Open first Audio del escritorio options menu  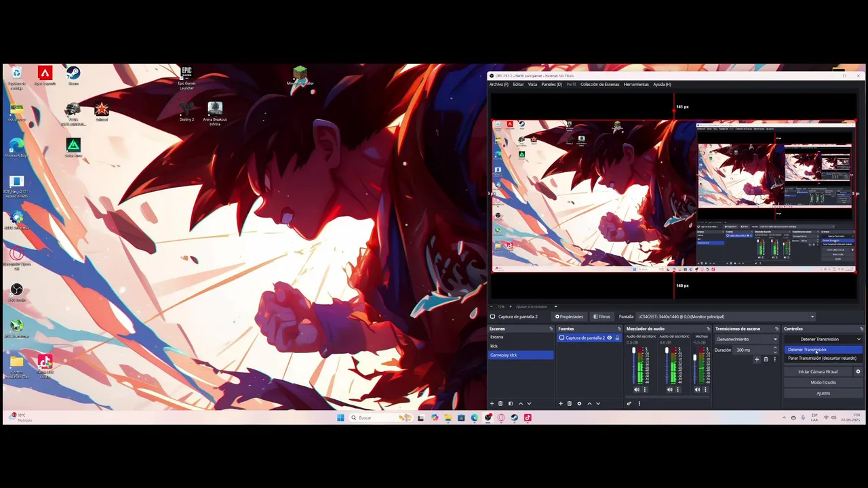coord(645,390)
